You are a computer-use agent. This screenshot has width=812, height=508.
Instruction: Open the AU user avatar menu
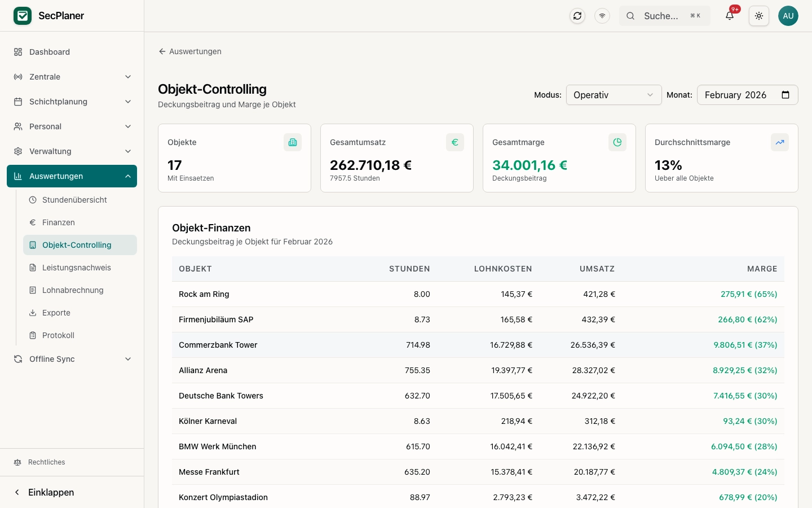click(788, 16)
